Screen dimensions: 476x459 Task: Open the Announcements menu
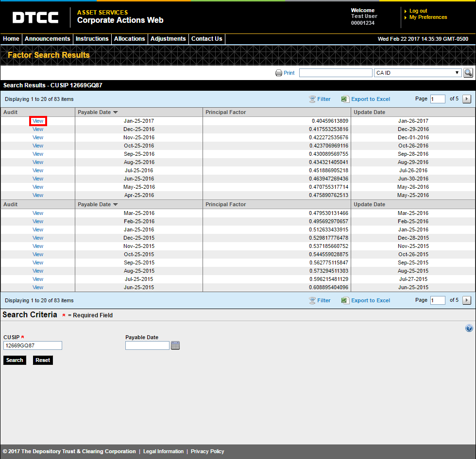click(x=48, y=39)
